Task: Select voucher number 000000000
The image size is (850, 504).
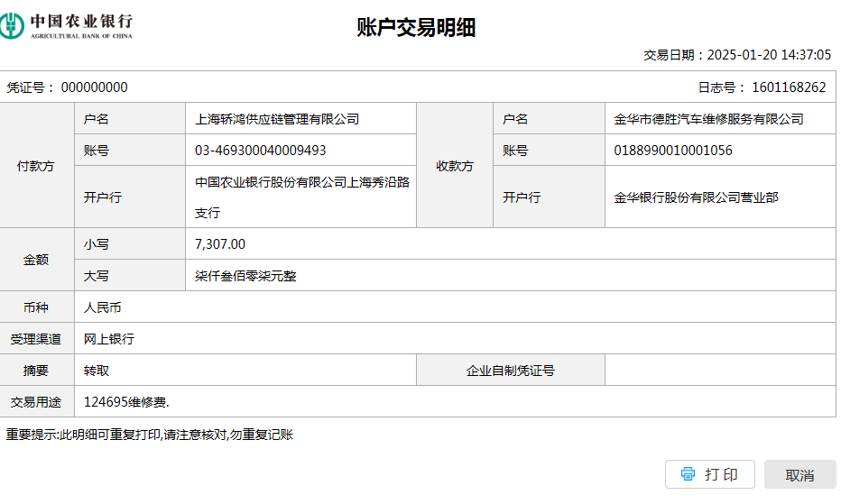Action: click(x=94, y=87)
